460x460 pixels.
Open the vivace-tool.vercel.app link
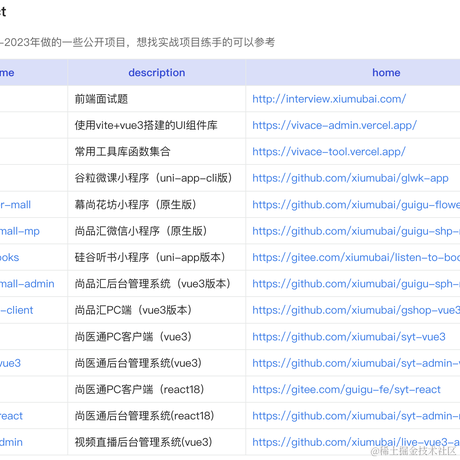pyautogui.click(x=329, y=152)
